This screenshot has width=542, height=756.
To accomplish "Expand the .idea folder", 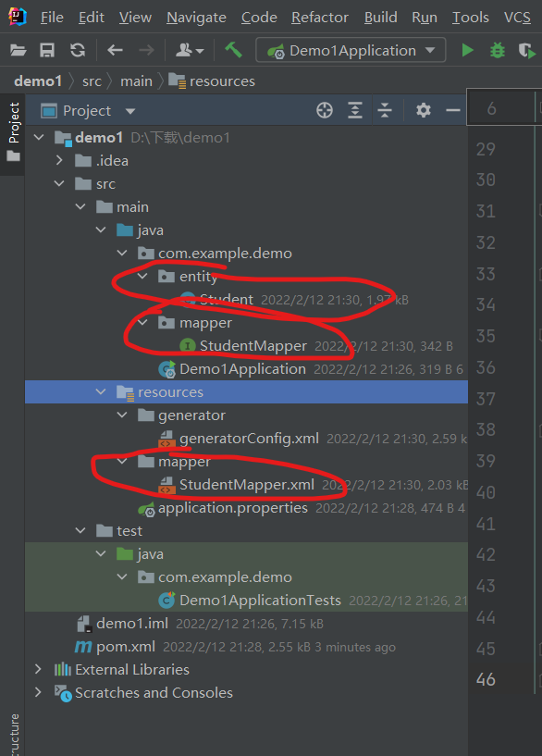I will pos(59,160).
